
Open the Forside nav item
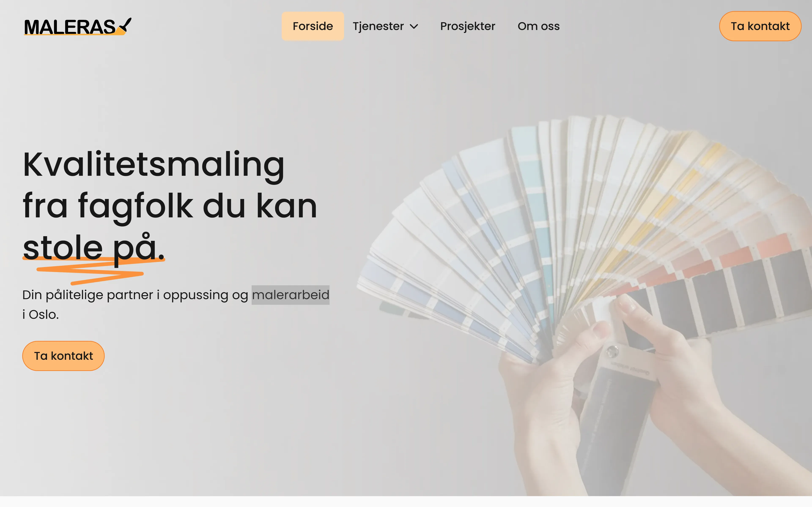click(x=313, y=26)
